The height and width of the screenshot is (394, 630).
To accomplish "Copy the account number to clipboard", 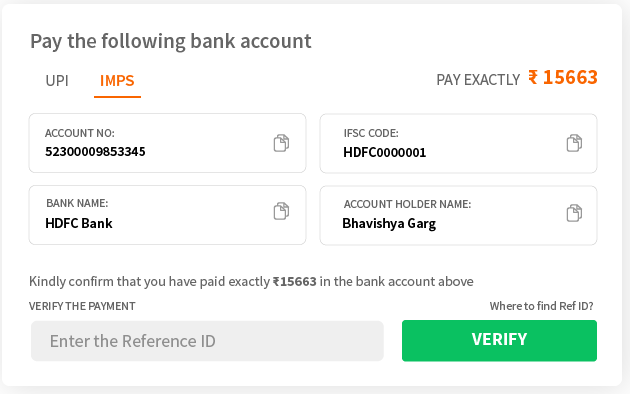I will (x=281, y=143).
